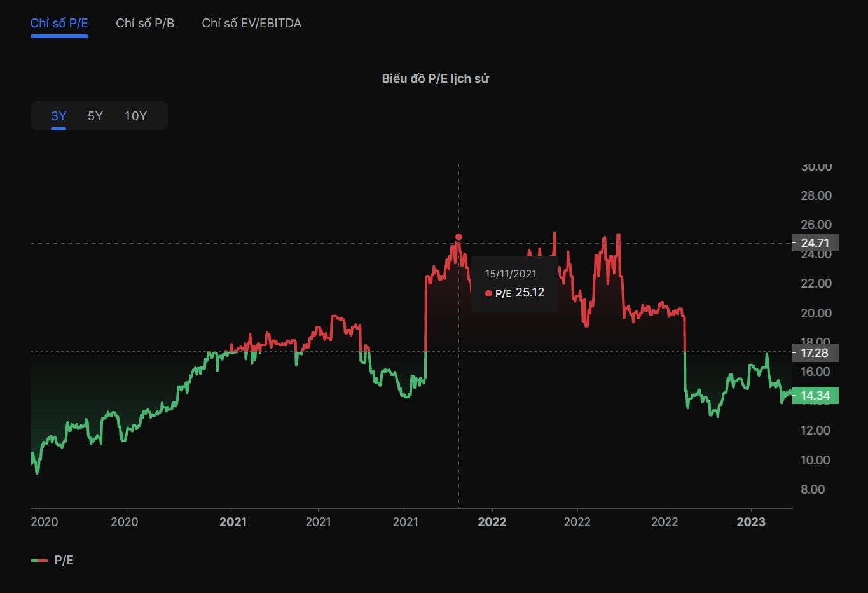Image resolution: width=868 pixels, height=593 pixels.
Task: Click the bold 2023 x-axis label
Action: coord(751,522)
